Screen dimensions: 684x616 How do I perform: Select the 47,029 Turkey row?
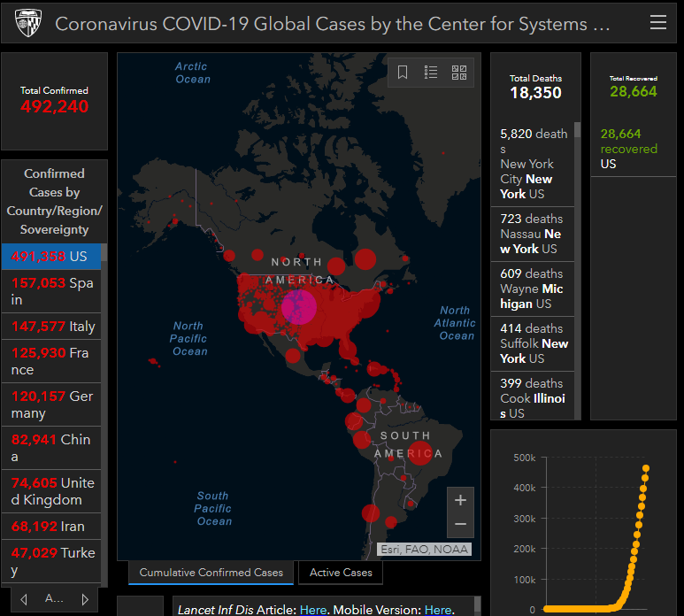click(51, 561)
